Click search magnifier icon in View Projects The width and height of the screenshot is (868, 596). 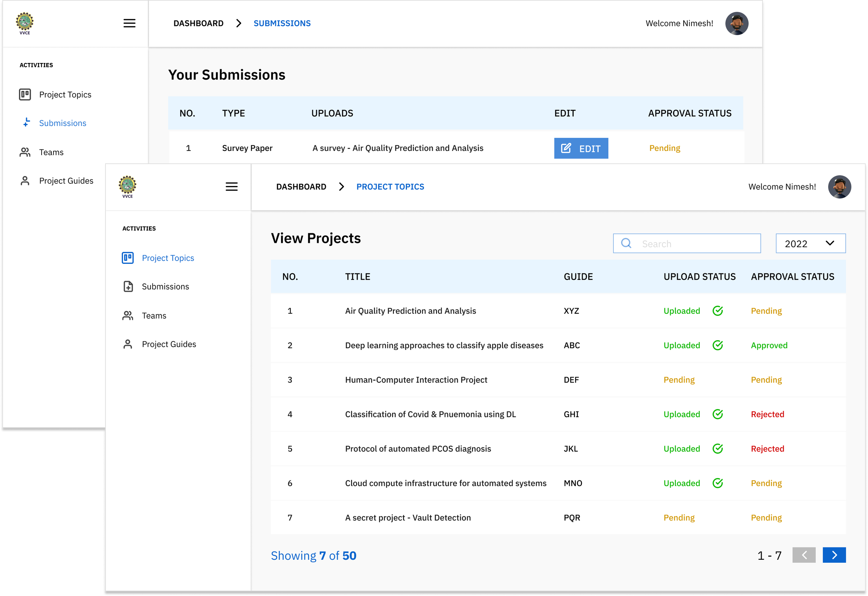coord(626,243)
